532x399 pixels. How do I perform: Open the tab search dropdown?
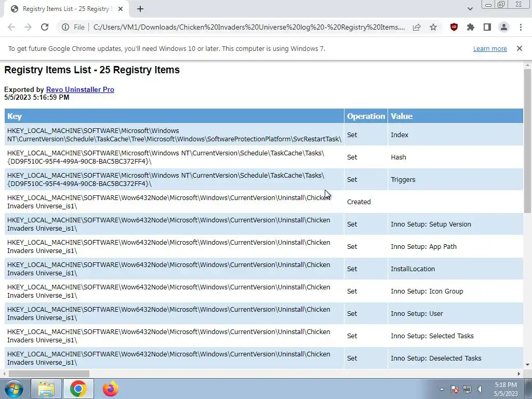point(470,9)
